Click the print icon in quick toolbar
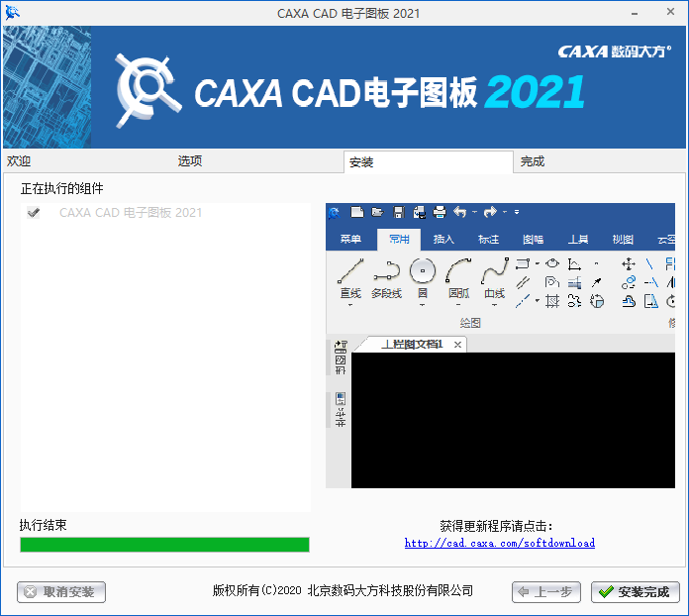689x616 pixels. pos(440,212)
